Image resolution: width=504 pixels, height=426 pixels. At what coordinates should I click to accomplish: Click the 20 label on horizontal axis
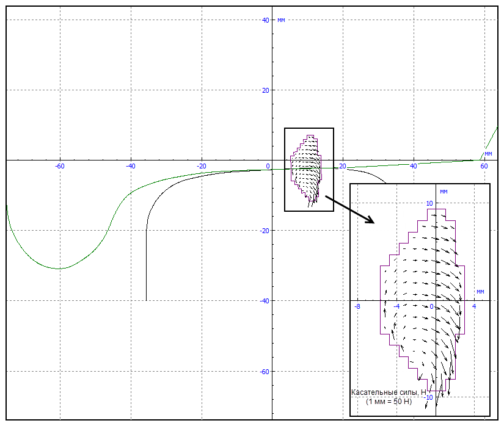tap(343, 166)
